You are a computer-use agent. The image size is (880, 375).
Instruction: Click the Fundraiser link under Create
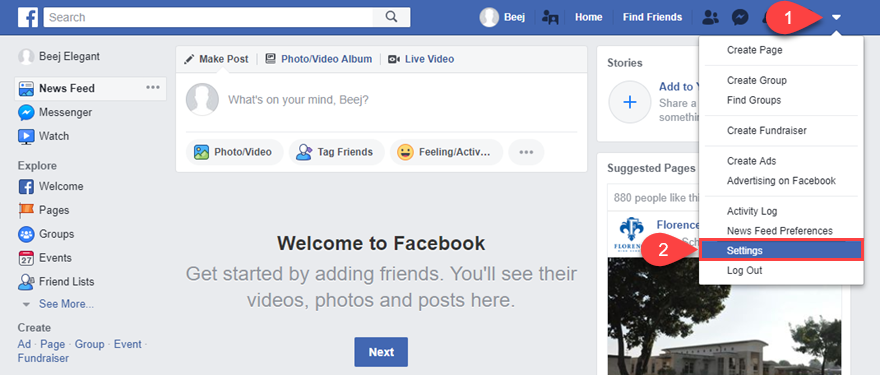click(x=43, y=358)
